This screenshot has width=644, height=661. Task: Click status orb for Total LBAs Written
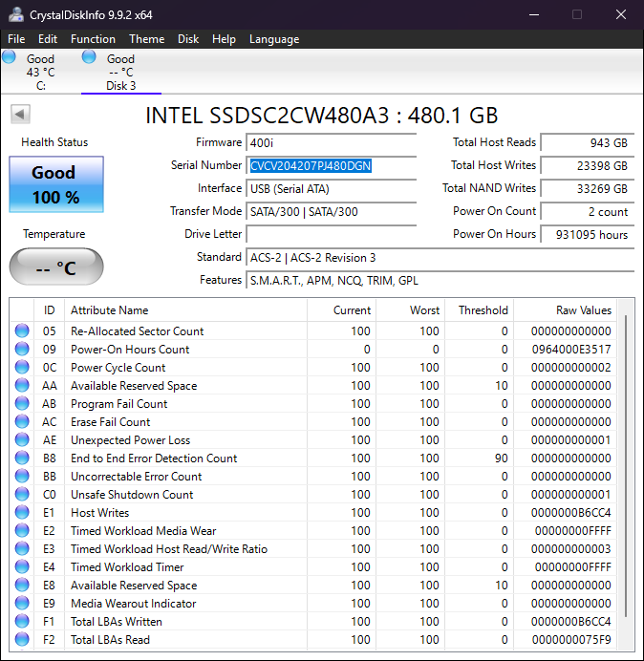[x=22, y=621]
